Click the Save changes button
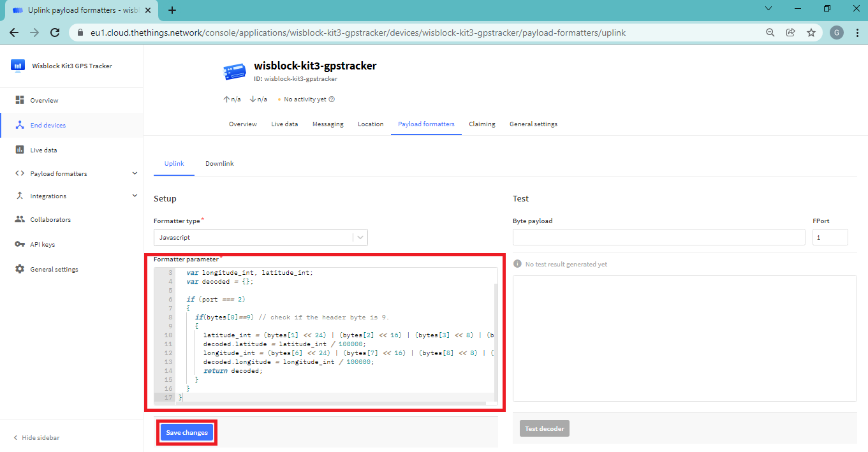868x452 pixels. 187,432
